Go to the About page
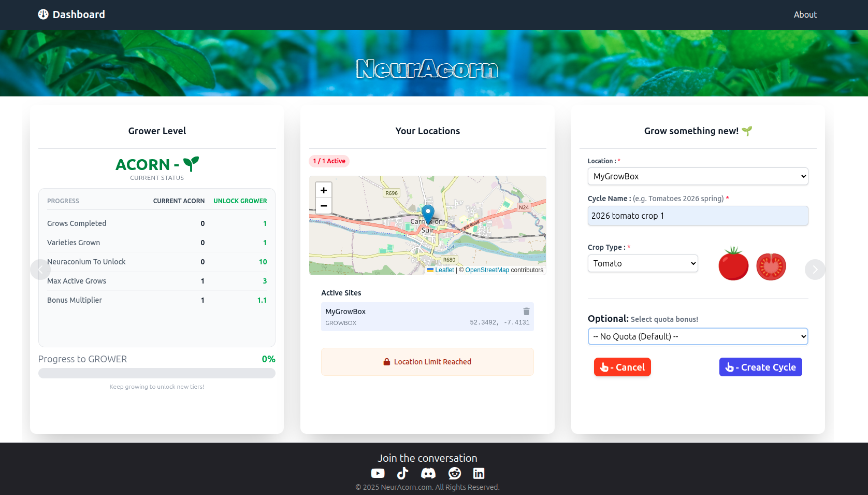Screen dimensions: 868x495 805,15
